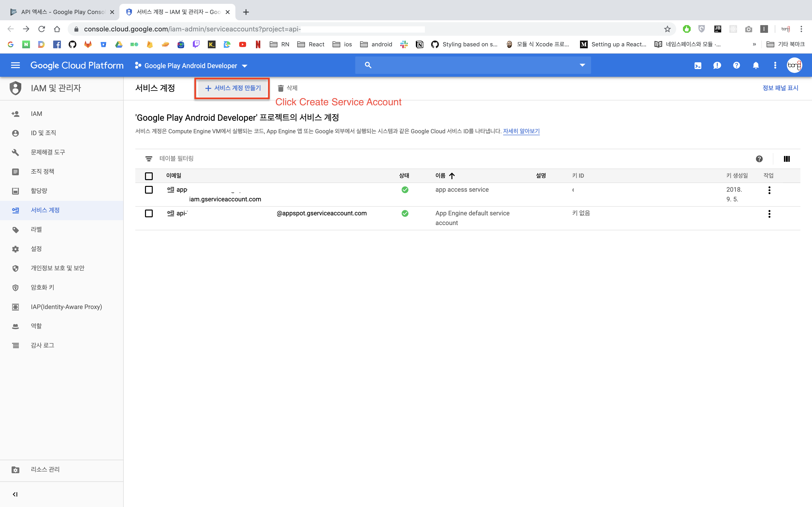This screenshot has height=507, width=812.
Task: Go to the 역할 (Roles) sidebar item
Action: (36, 326)
